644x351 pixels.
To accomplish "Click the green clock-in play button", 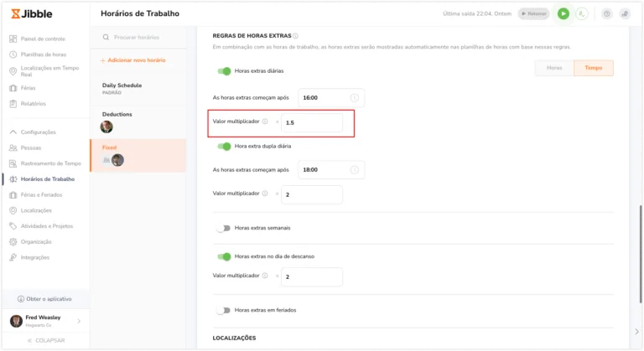I will (563, 13).
